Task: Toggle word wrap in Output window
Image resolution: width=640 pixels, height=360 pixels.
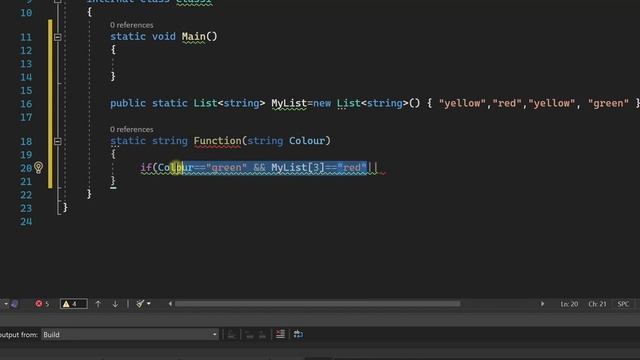Action: pyautogui.click(x=298, y=334)
